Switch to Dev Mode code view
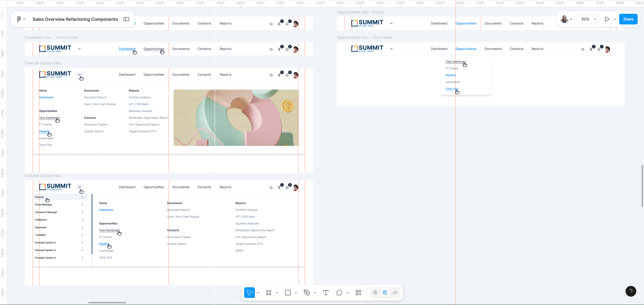The height and width of the screenshot is (305, 644). click(395, 293)
